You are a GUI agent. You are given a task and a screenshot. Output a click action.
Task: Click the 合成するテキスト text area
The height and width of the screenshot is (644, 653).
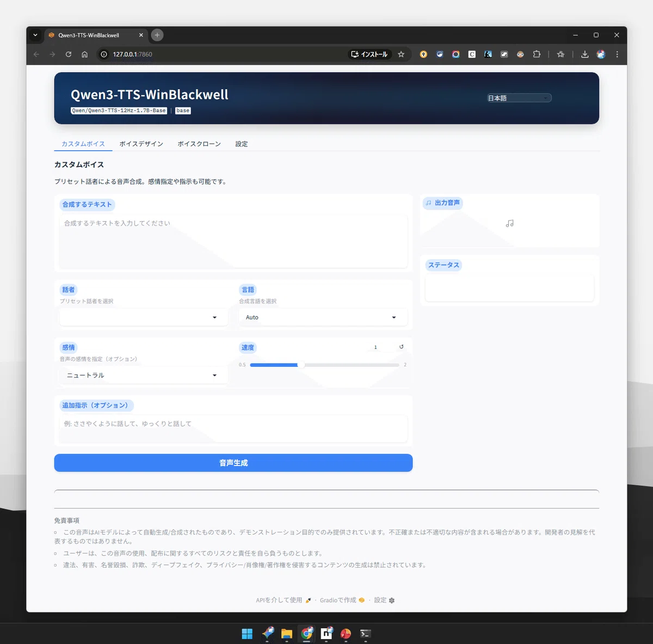[233, 241]
